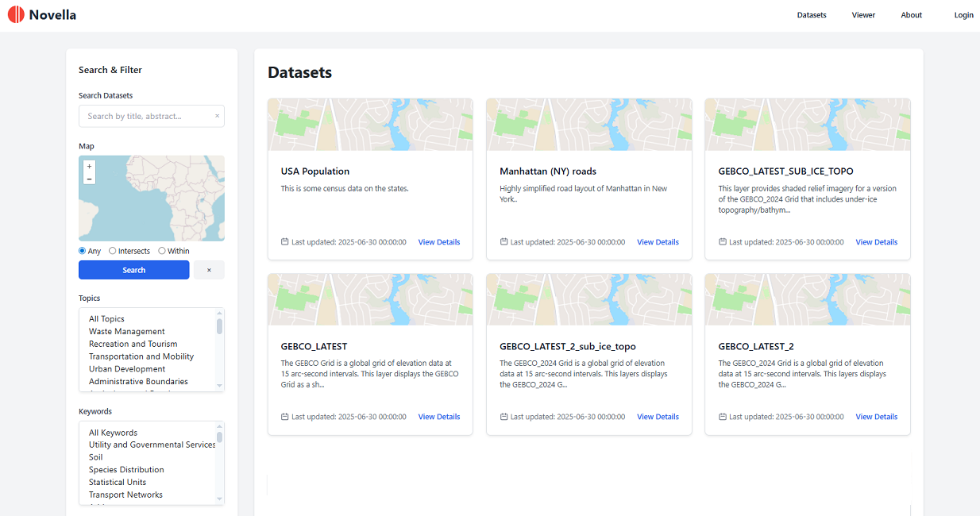Click the GEBCO_LATEST_2_sub_ice_topo title
980x516 pixels.
point(568,347)
